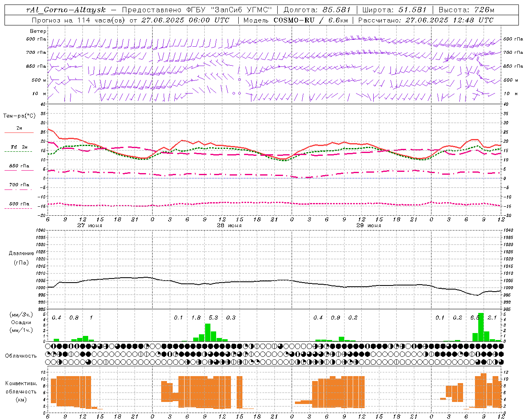The width and height of the screenshot is (525, 420).
Task: Click the Облачность panel label
Action: click(21, 356)
